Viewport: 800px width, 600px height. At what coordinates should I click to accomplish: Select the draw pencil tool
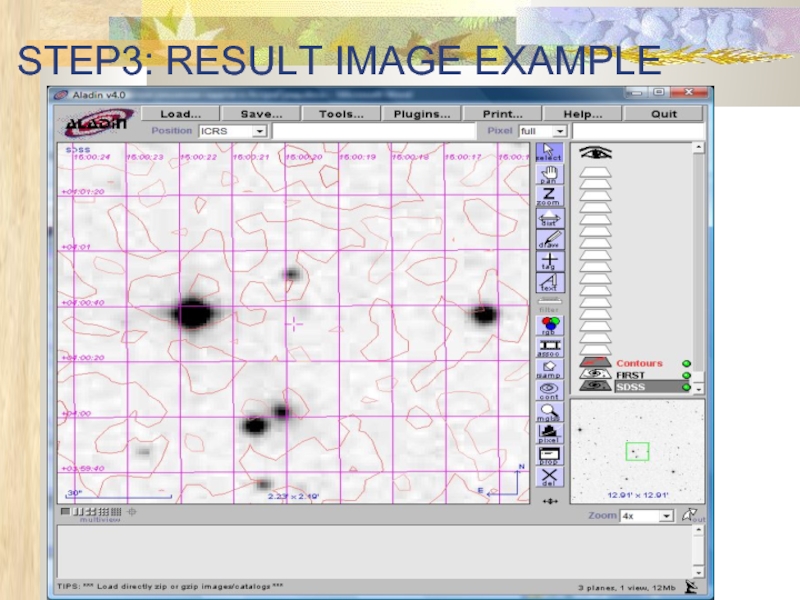tap(549, 240)
